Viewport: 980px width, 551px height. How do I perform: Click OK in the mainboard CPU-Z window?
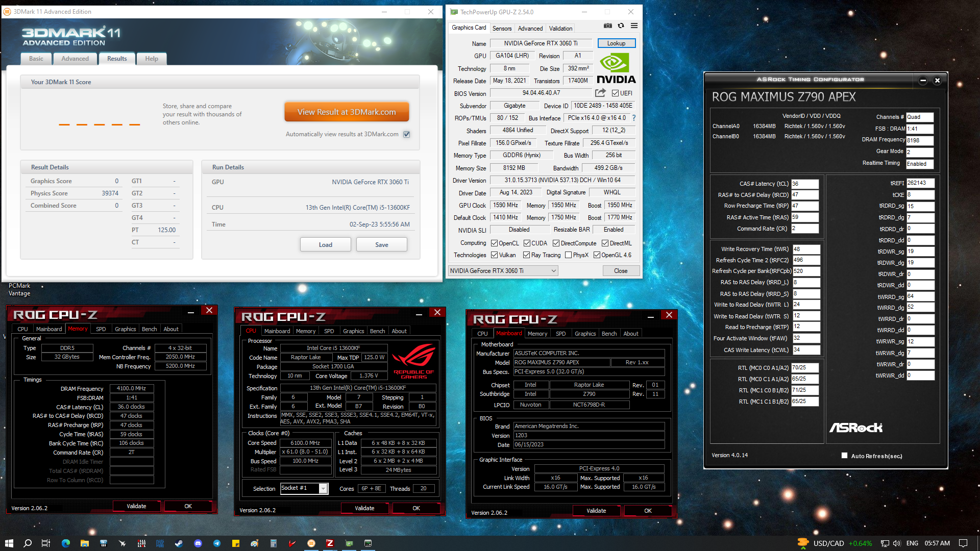pyautogui.click(x=648, y=511)
